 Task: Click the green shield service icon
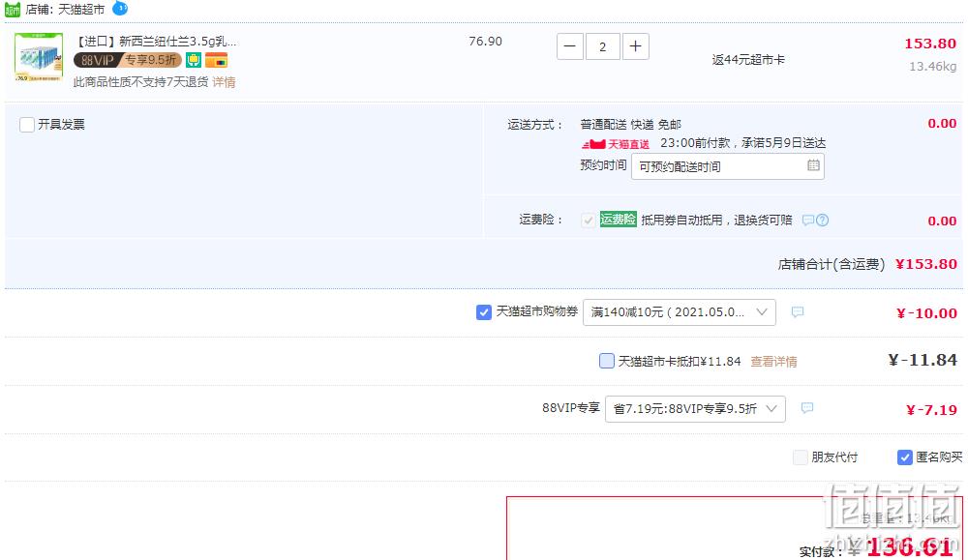(x=194, y=60)
